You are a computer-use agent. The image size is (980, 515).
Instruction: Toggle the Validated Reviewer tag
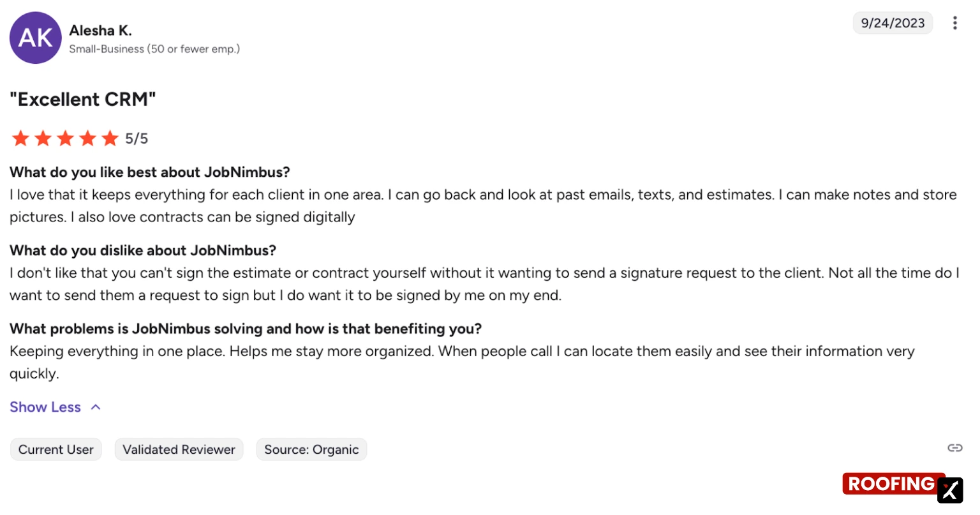(179, 449)
